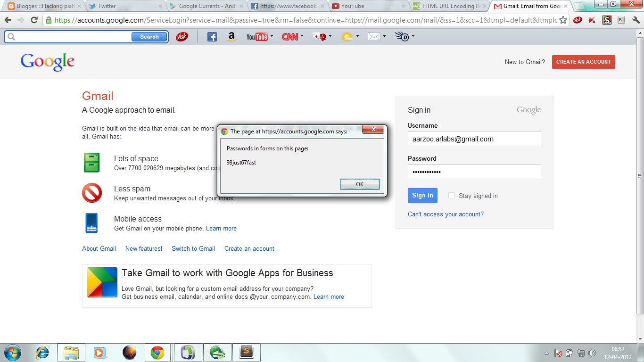Open the Switch to Gmail link
Screen dimensions: 644x362
(x=193, y=248)
